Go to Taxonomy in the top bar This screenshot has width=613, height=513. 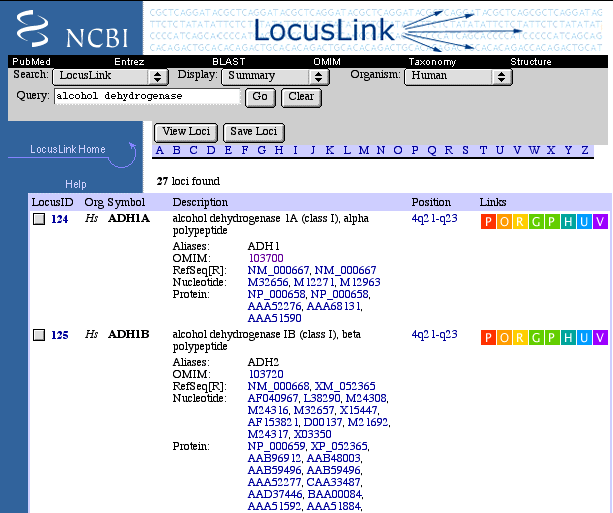coord(432,62)
